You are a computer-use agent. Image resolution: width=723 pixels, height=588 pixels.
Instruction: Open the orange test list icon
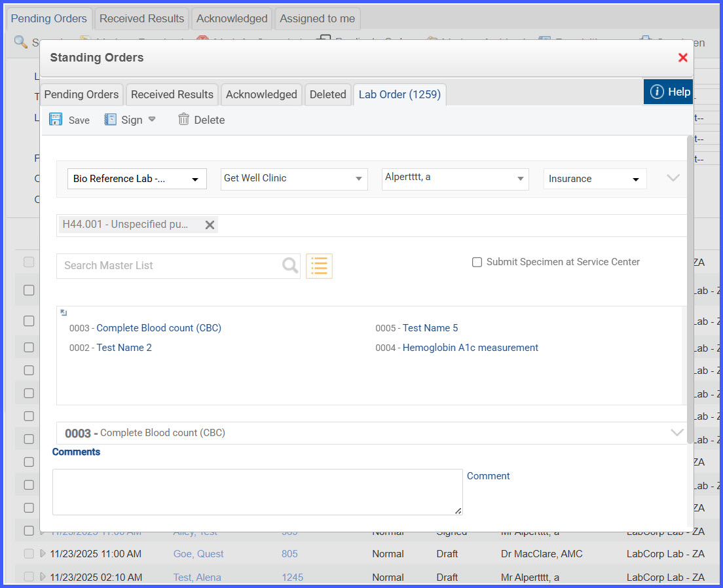coord(319,266)
